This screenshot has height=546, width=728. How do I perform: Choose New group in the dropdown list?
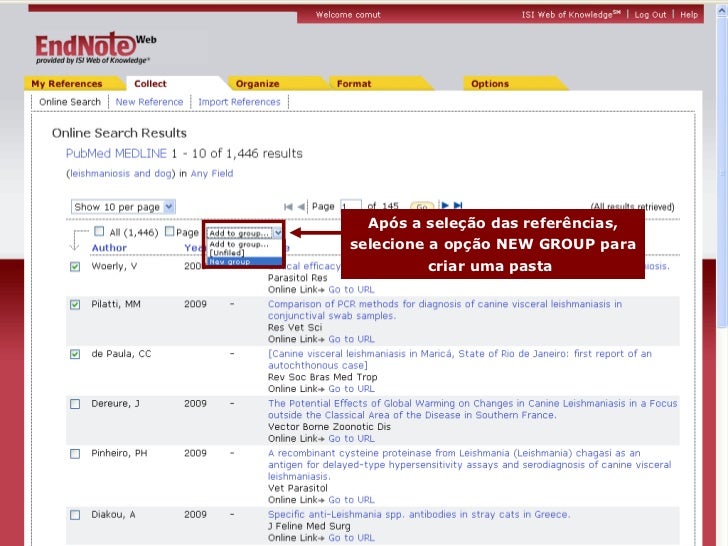coord(244,262)
